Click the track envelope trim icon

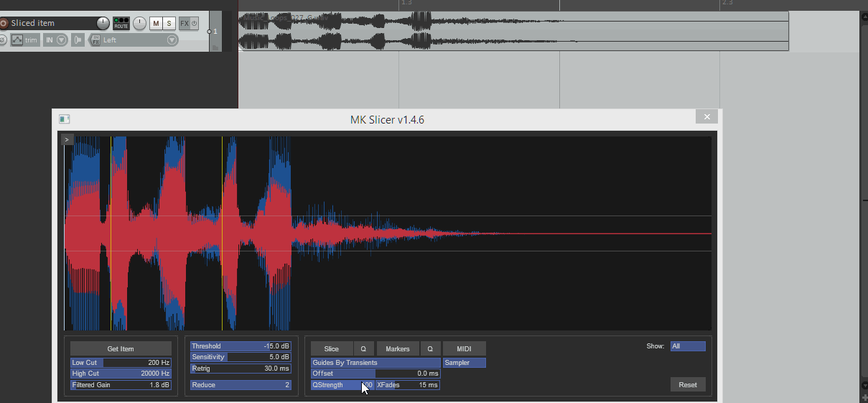click(x=17, y=40)
